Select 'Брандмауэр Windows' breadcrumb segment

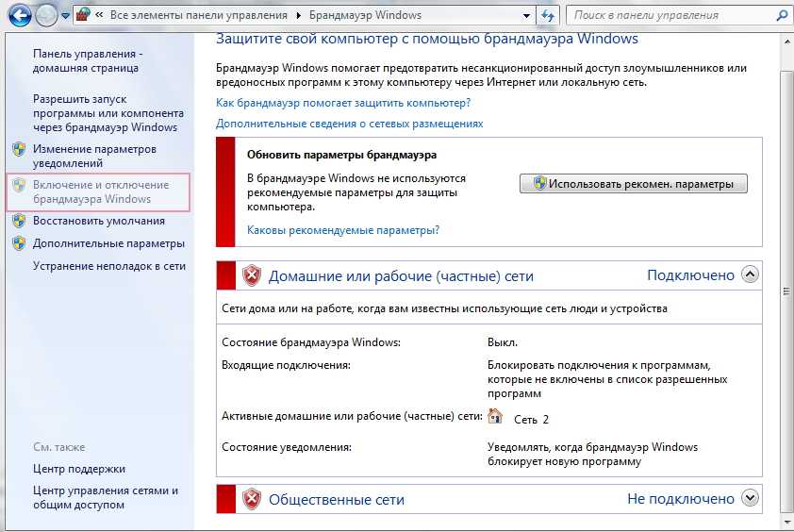(x=365, y=15)
